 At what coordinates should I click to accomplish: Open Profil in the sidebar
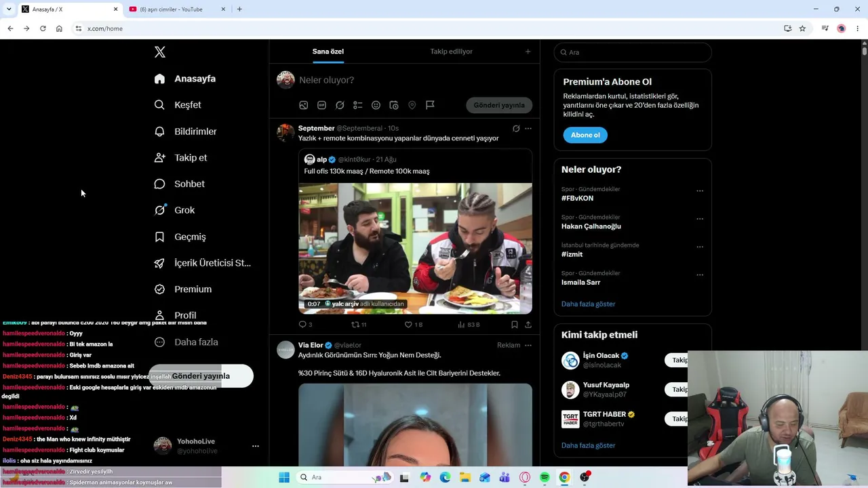175,315
